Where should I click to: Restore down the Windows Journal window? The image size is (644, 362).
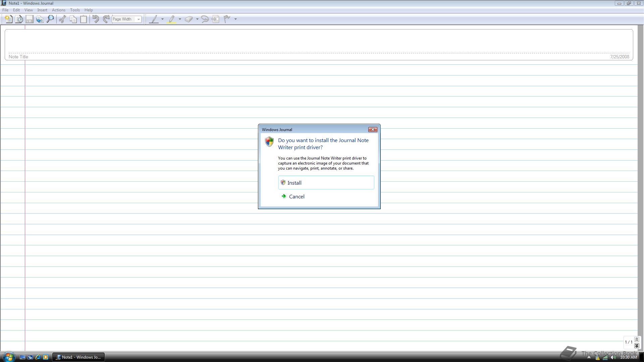[629, 3]
